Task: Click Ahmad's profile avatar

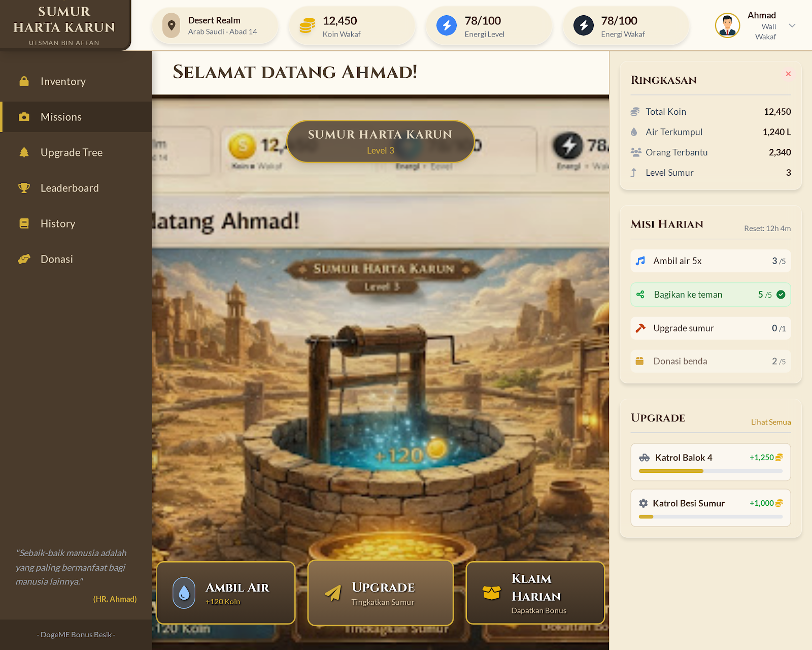Action: click(727, 25)
